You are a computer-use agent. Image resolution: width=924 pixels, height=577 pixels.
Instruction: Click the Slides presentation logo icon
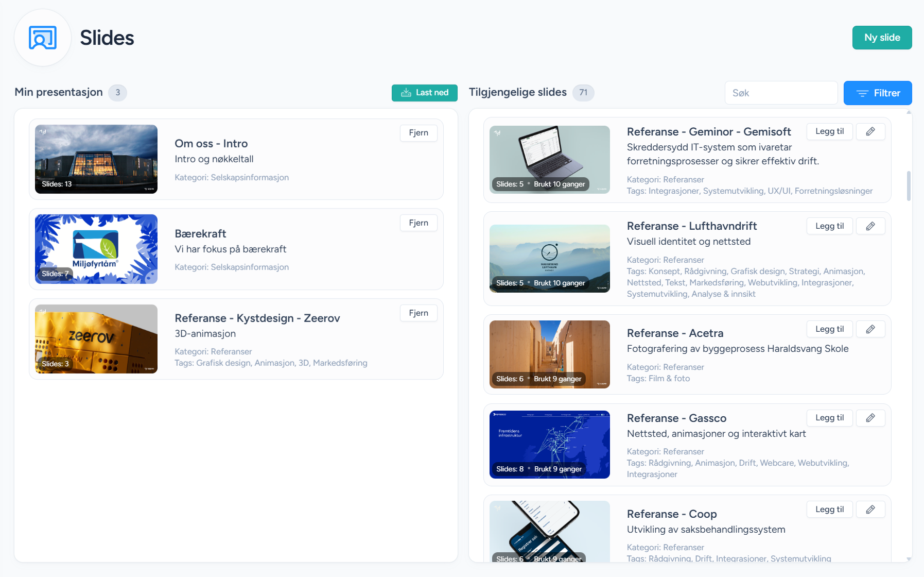[43, 38]
